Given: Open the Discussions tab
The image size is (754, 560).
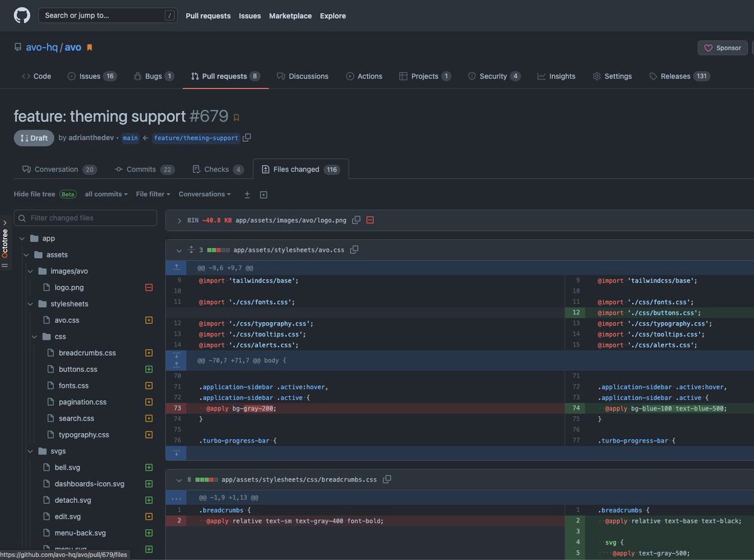Looking at the screenshot, I should (x=302, y=76).
